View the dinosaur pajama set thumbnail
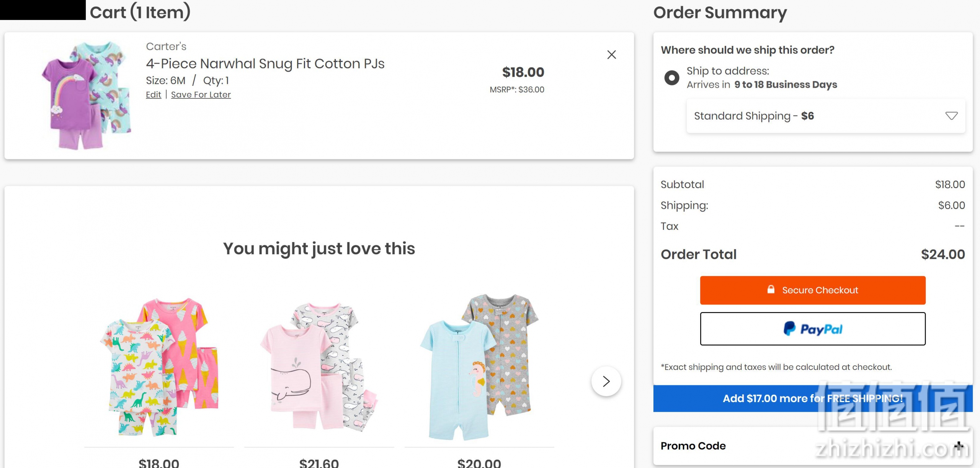 [x=159, y=367]
